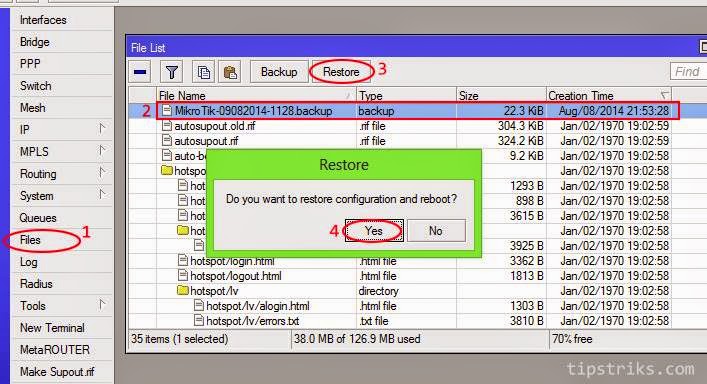Open Radius in sidebar menu
Screen dimensions: 707x384
(36, 283)
